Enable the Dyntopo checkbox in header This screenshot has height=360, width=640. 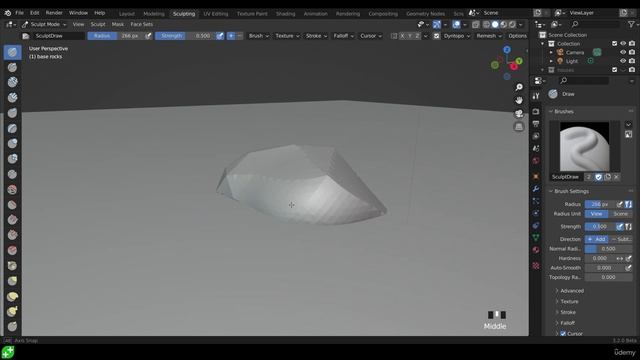click(436, 36)
